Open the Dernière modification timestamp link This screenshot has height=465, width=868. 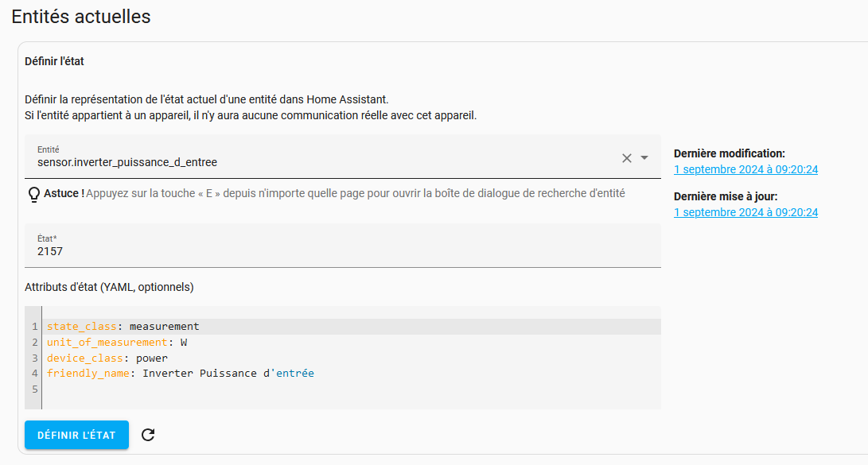pos(745,170)
